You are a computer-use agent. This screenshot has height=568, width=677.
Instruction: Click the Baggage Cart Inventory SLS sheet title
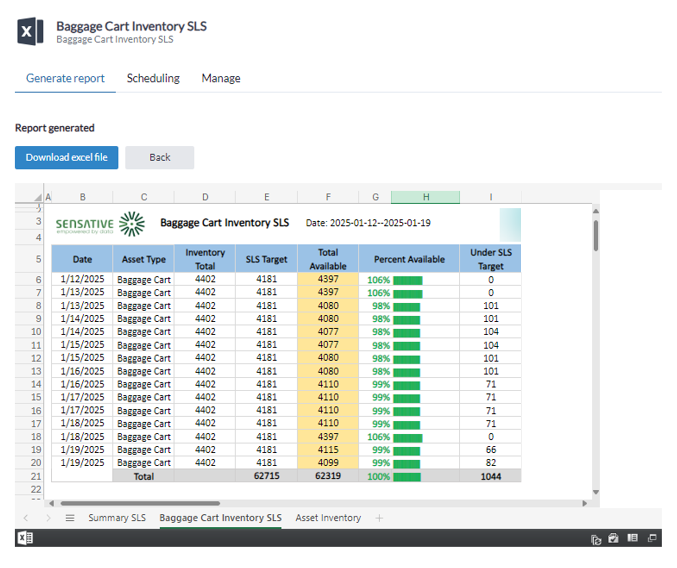tap(225, 223)
